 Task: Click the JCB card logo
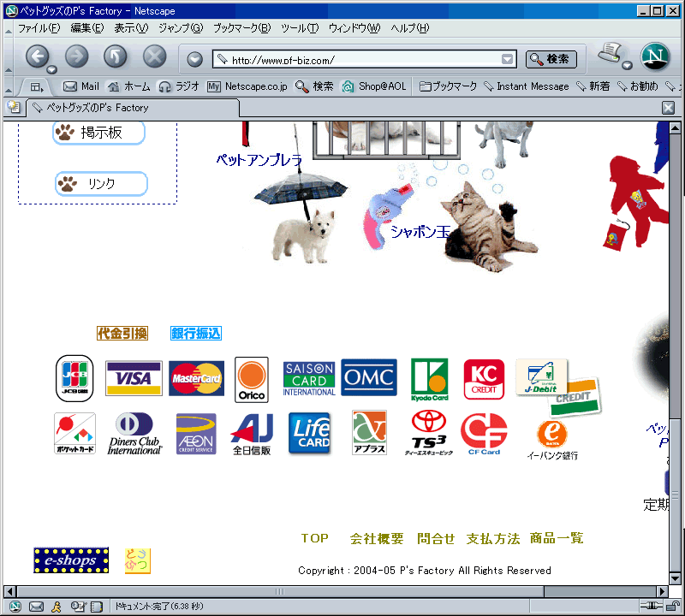(x=74, y=378)
